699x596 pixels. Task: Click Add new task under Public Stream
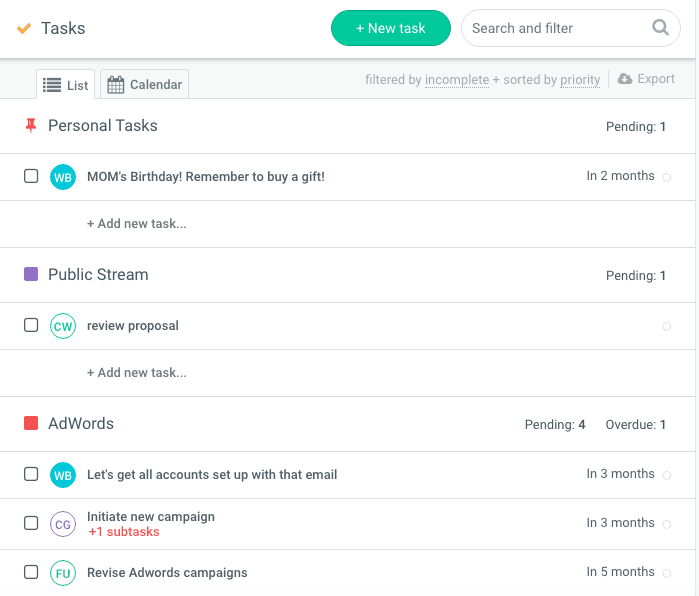[x=136, y=373]
